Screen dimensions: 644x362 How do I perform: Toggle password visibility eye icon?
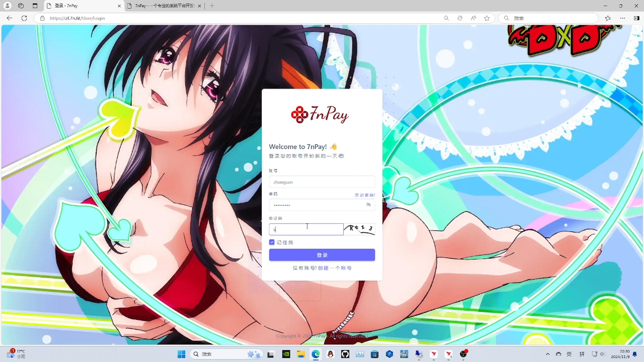368,204
